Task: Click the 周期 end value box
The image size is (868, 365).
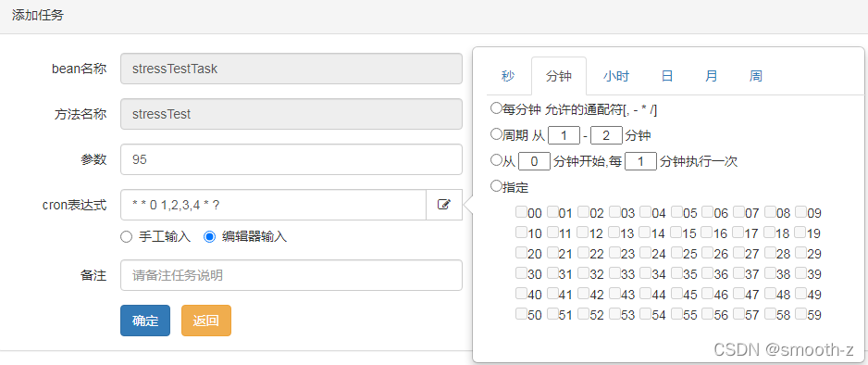Action: click(607, 135)
